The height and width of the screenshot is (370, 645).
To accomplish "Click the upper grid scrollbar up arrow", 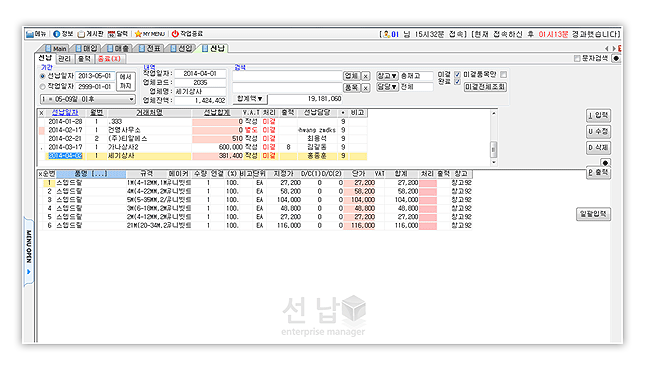I will 494,113.
